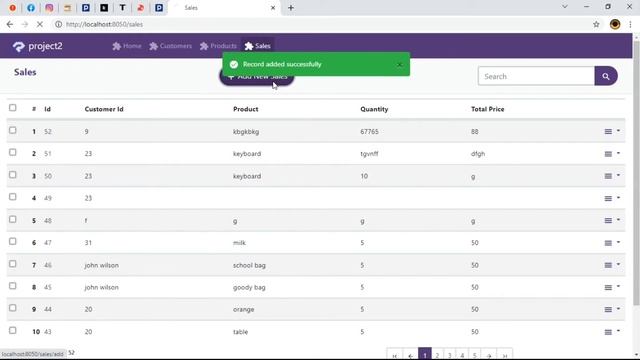Open actions menu for school bag row
Image resolution: width=640 pixels, height=360 pixels.
(612, 265)
